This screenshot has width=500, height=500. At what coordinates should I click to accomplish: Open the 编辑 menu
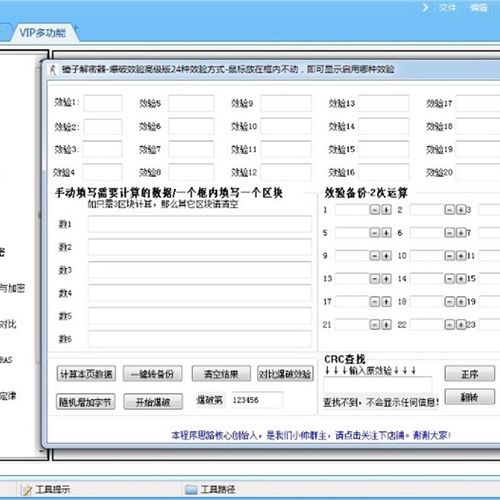pos(479,7)
